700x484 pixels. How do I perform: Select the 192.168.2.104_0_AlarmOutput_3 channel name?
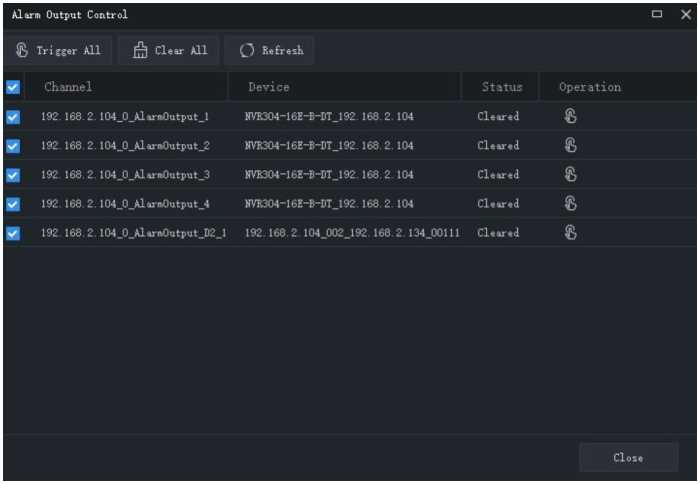pos(125,175)
